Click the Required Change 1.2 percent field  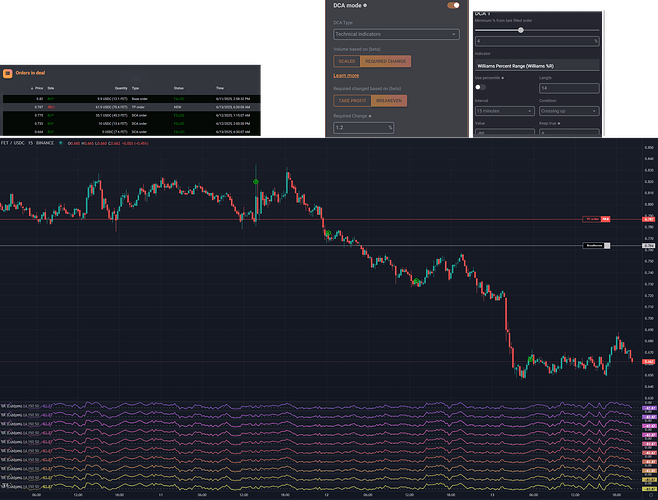point(363,128)
